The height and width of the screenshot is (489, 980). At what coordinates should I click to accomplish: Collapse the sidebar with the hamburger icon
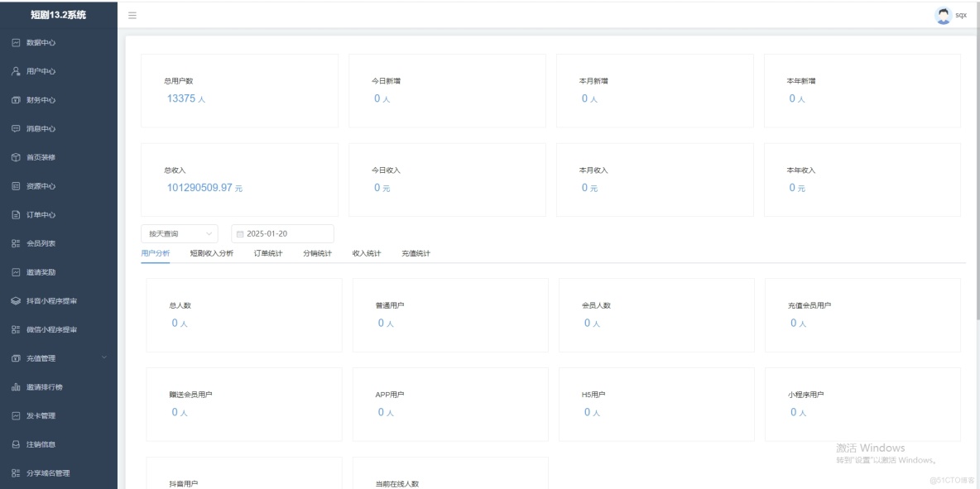coord(132,13)
